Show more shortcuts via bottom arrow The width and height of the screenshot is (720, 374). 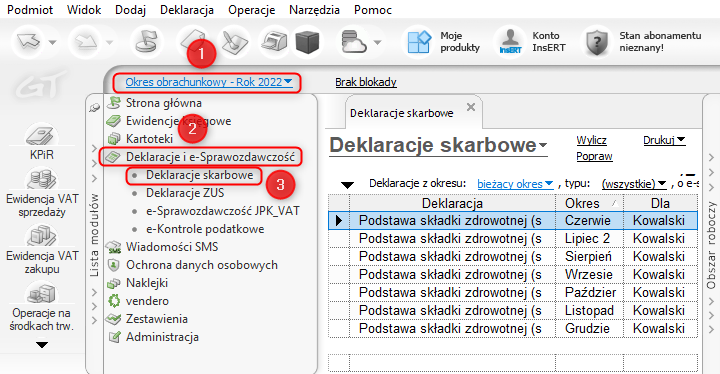pos(42,345)
